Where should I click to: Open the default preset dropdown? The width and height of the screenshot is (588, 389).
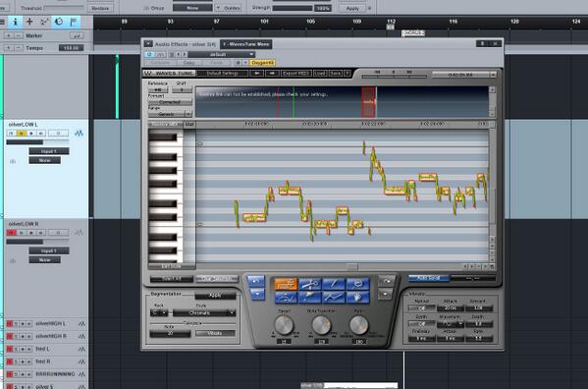[221, 54]
